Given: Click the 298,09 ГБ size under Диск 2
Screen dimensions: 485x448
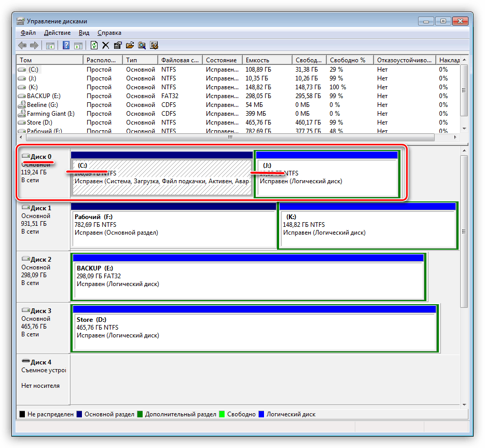Looking at the screenshot, I should 34,275.
